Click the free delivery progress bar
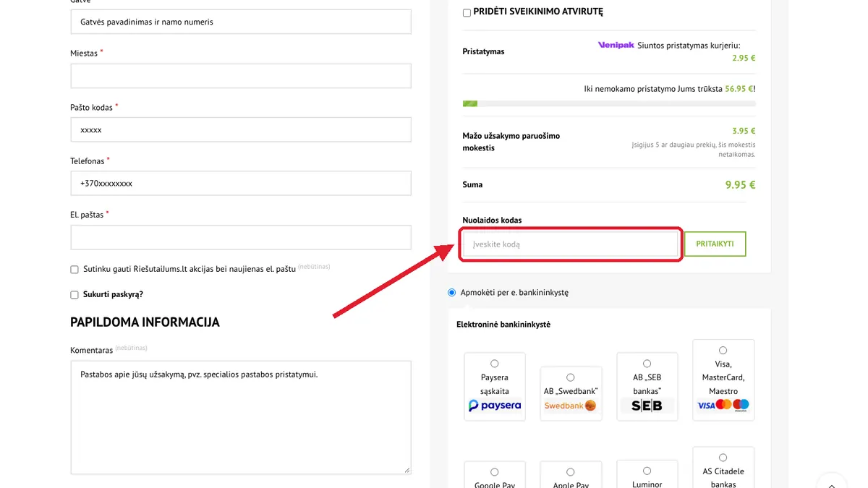This screenshot has width=868, height=488. tap(609, 104)
